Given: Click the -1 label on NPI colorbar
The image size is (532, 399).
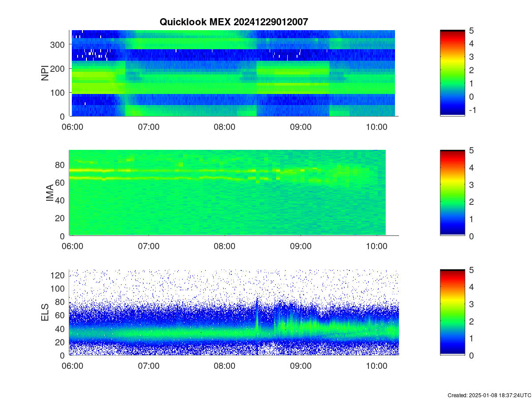Looking at the screenshot, I should point(473,110).
